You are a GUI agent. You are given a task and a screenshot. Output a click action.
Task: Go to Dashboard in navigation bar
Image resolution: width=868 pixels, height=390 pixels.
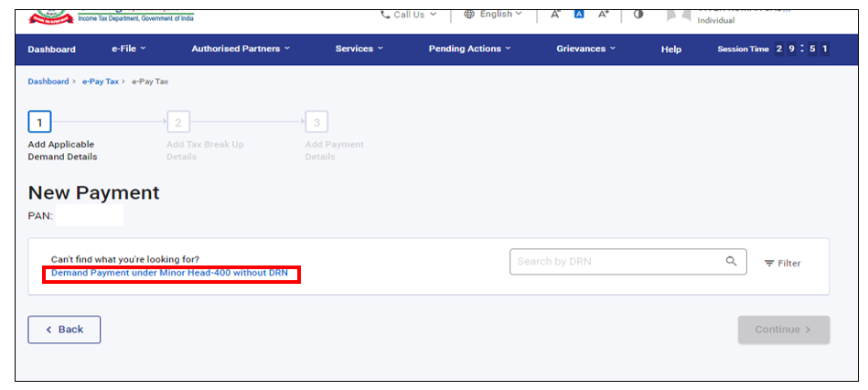pos(52,49)
